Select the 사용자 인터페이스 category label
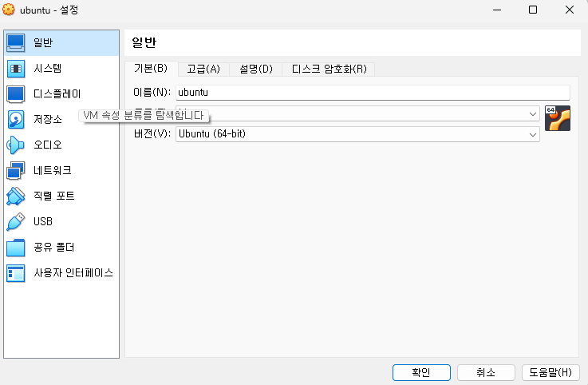The width and height of the screenshot is (588, 385). 73,272
